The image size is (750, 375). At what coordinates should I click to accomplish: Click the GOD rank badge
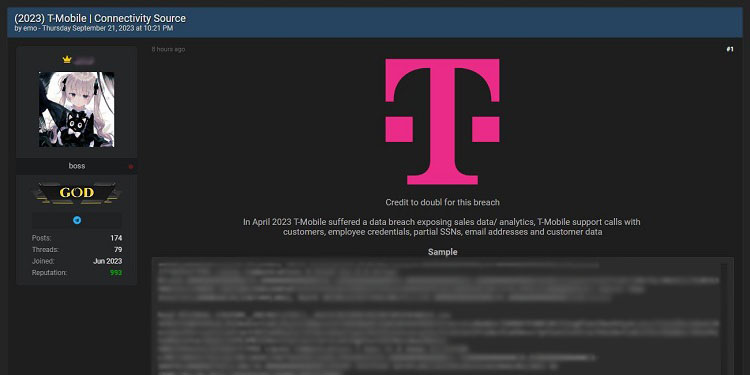pos(77,193)
